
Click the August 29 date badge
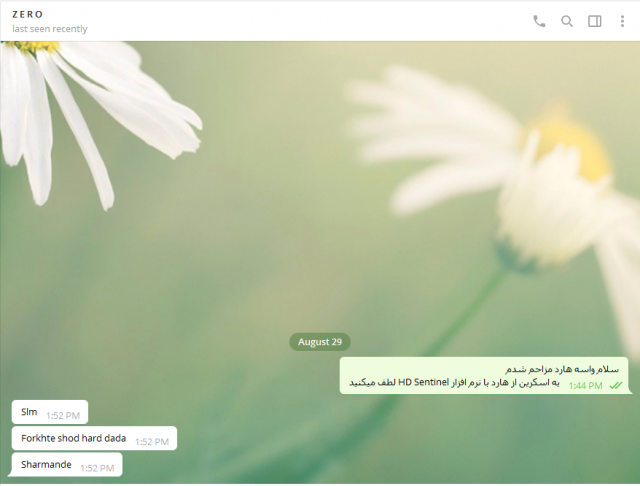pos(320,342)
